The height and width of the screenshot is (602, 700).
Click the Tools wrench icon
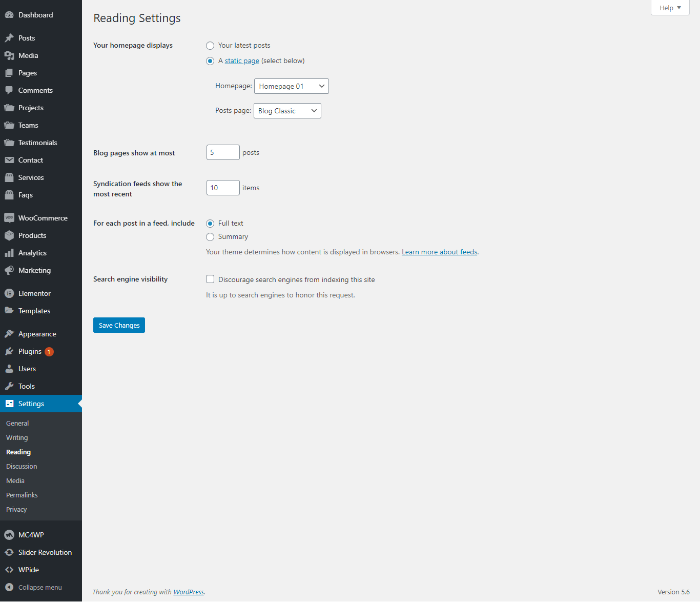coord(9,386)
